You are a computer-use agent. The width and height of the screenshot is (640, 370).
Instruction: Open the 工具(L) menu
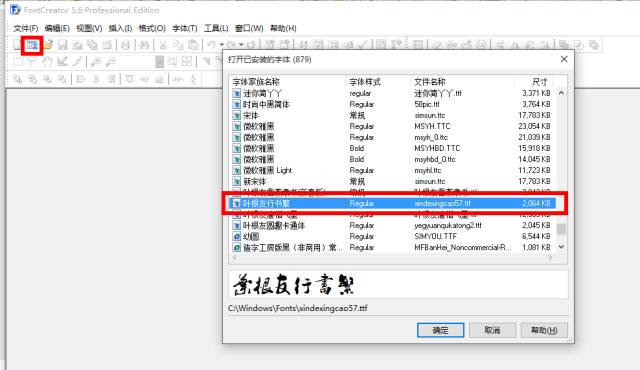click(x=216, y=28)
